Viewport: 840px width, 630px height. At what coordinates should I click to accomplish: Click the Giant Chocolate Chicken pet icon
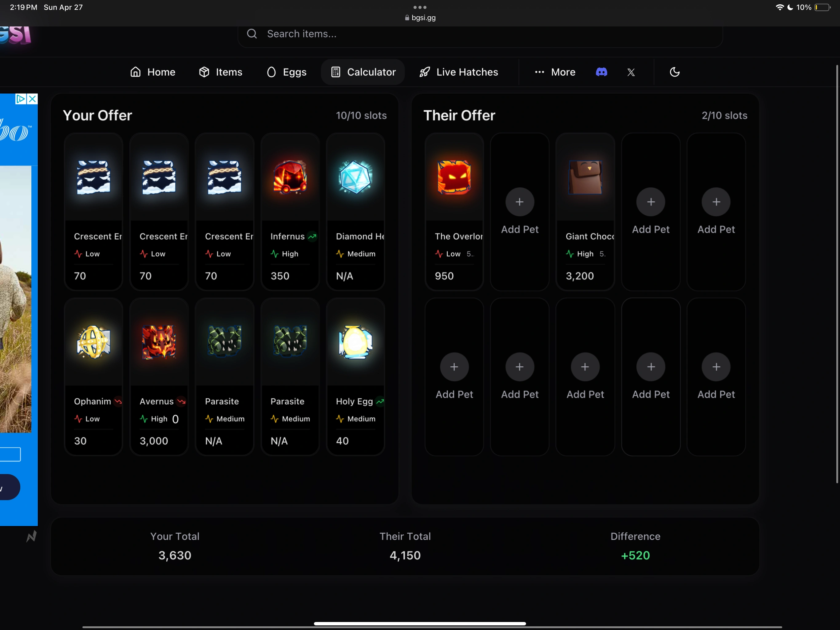point(585,177)
